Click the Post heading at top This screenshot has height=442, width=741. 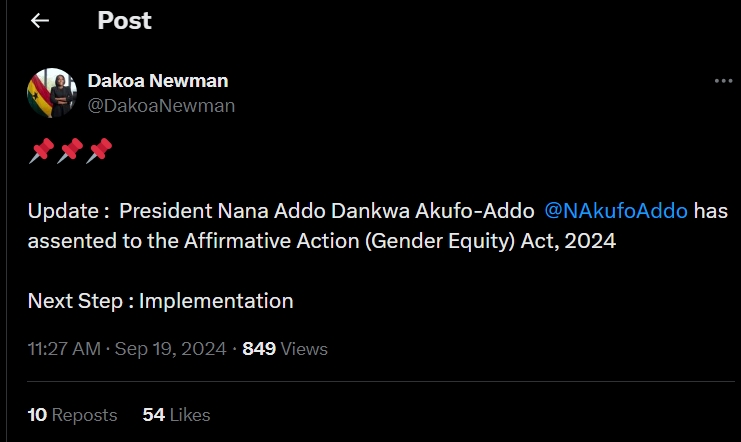pos(124,21)
